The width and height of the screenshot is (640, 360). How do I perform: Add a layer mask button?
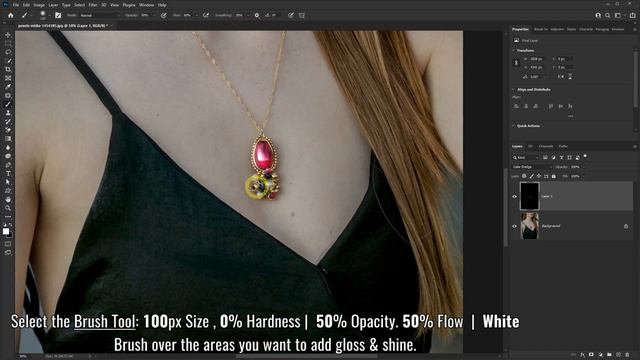591,355
